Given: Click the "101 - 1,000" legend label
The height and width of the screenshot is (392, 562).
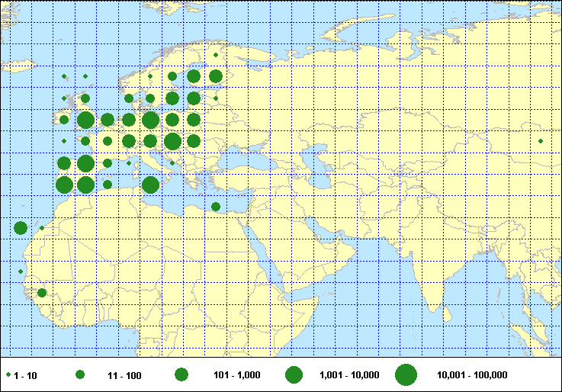Looking at the screenshot, I should [x=237, y=375].
